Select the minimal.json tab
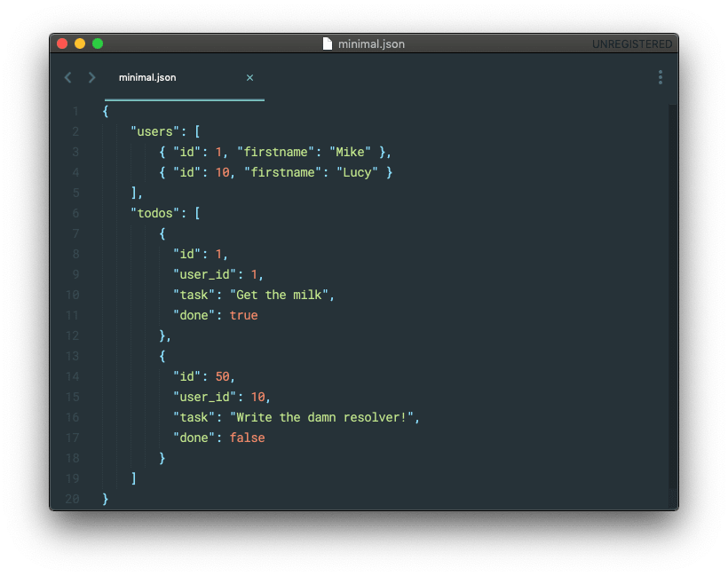The width and height of the screenshot is (728, 576). click(x=147, y=77)
